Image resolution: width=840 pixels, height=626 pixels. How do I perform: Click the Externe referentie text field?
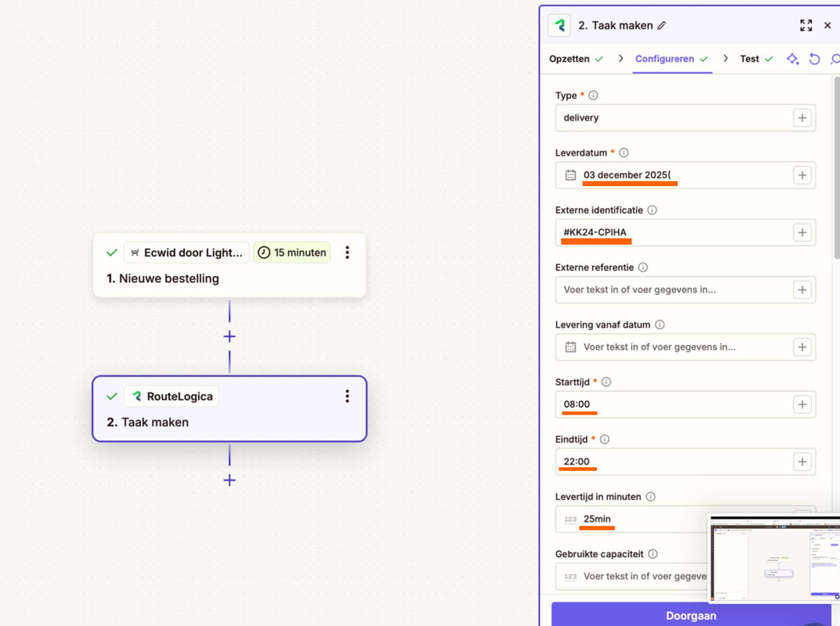coord(672,290)
